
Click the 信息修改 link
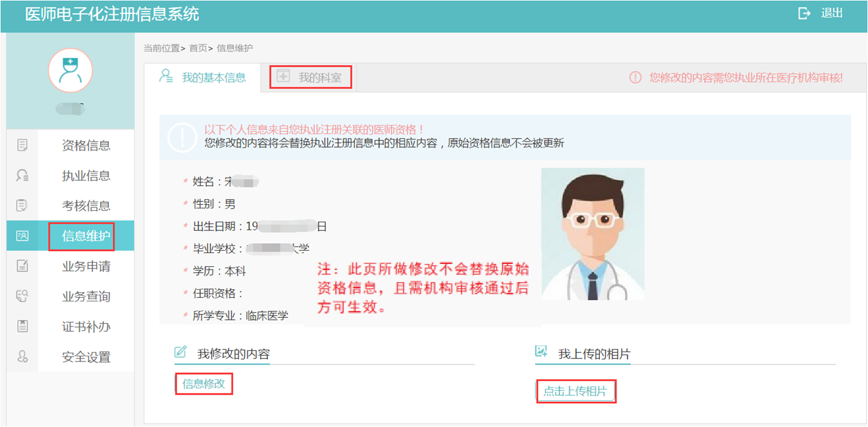point(204,384)
